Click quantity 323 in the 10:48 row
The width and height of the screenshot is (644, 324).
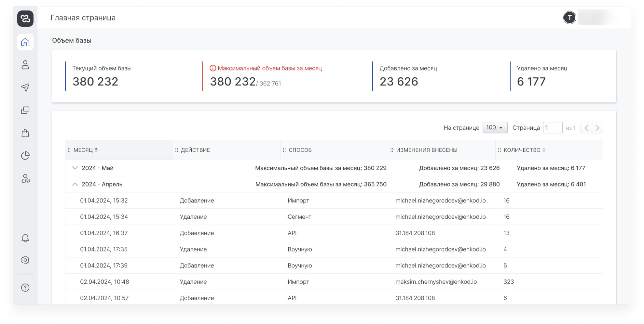click(x=509, y=282)
